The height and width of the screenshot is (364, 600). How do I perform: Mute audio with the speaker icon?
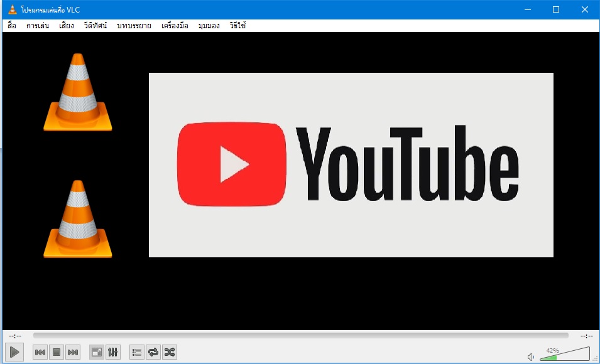[x=531, y=357]
